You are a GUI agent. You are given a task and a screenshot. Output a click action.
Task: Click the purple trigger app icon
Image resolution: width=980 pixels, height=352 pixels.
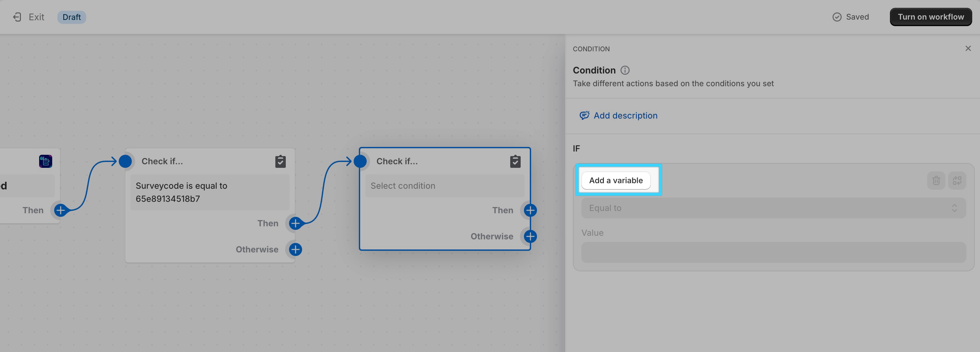pyautogui.click(x=46, y=161)
